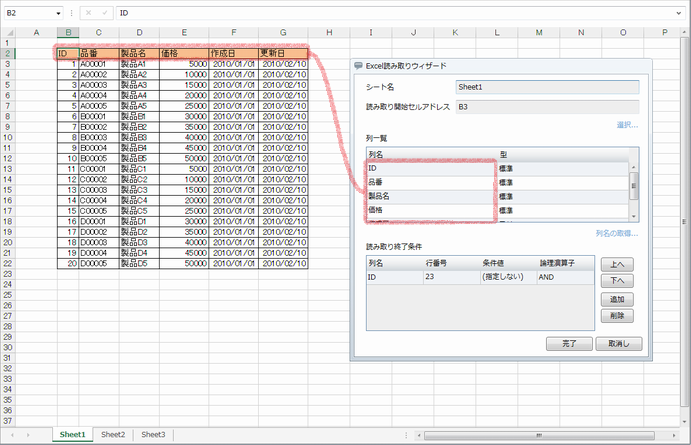691x445 pixels.
Task: Click the 完了 button in the wizard
Action: (569, 343)
